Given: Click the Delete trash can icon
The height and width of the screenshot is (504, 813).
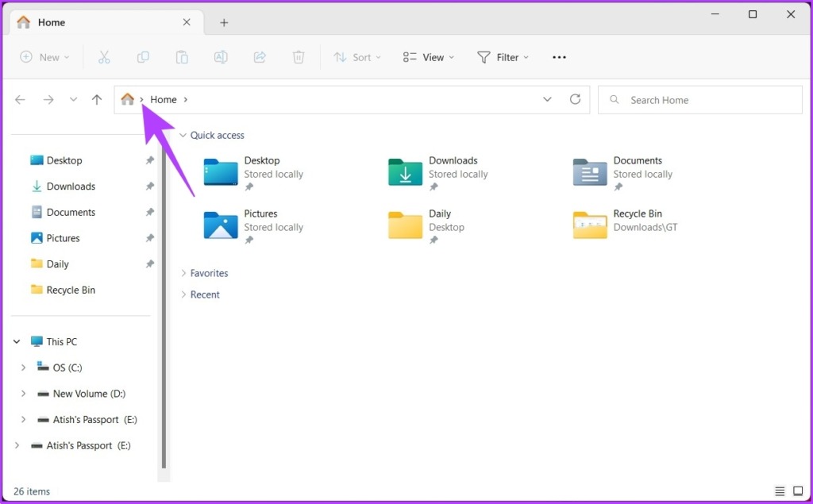Looking at the screenshot, I should [x=299, y=57].
